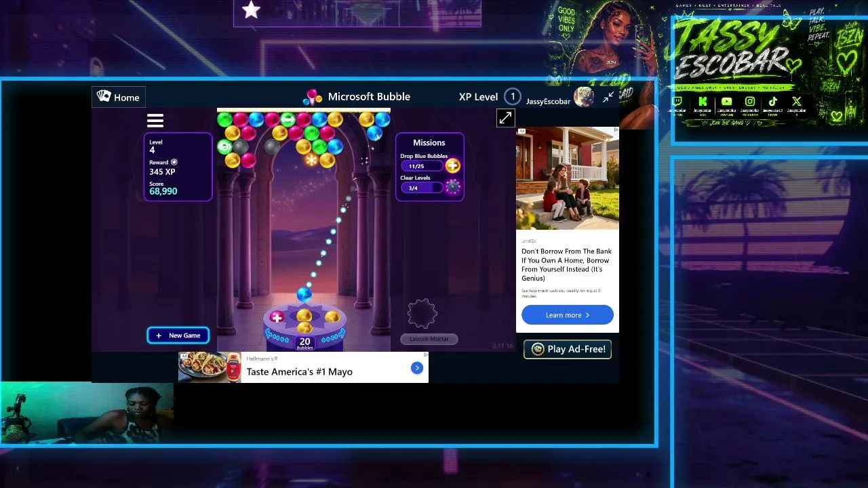868x488 pixels.
Task: Click the Hellmann's tacos ad image
Action: 210,367
